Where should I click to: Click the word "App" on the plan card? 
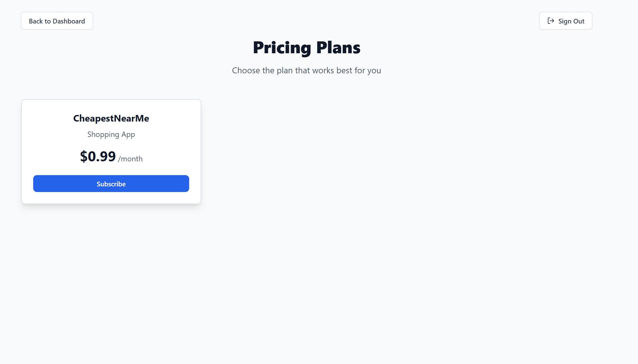pos(128,134)
